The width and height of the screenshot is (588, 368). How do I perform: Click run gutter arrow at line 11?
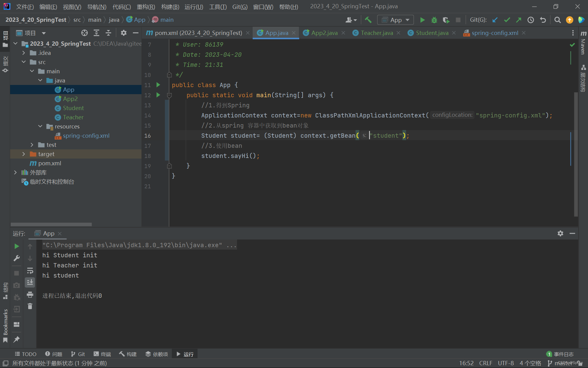tap(158, 85)
